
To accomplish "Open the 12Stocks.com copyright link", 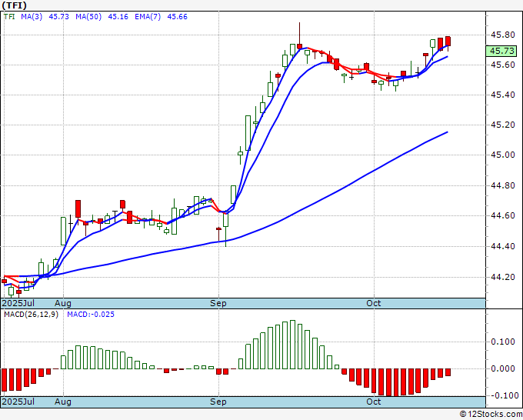I will pyautogui.click(x=491, y=415).
